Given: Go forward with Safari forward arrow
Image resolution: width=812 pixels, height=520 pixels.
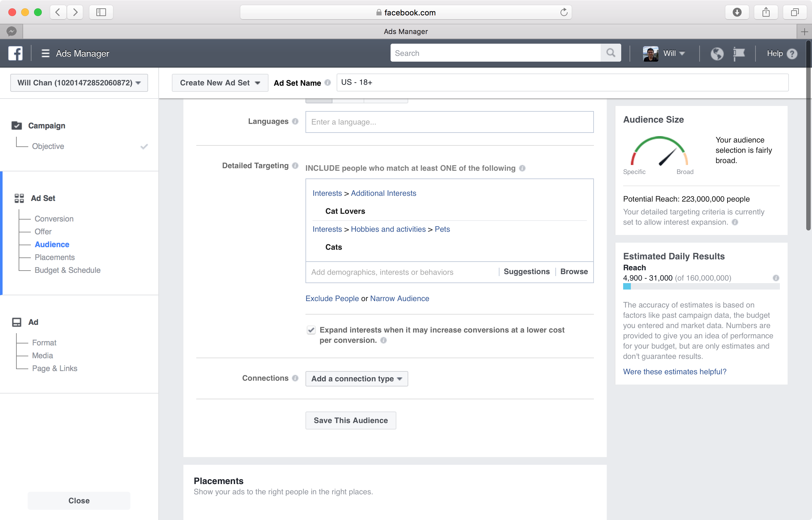Looking at the screenshot, I should pyautogui.click(x=75, y=13).
